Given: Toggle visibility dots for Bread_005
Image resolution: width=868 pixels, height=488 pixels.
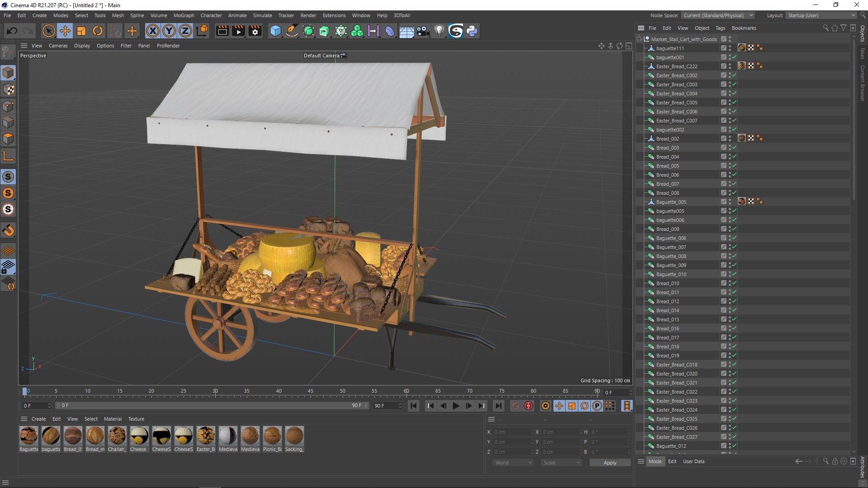Looking at the screenshot, I should (730, 166).
